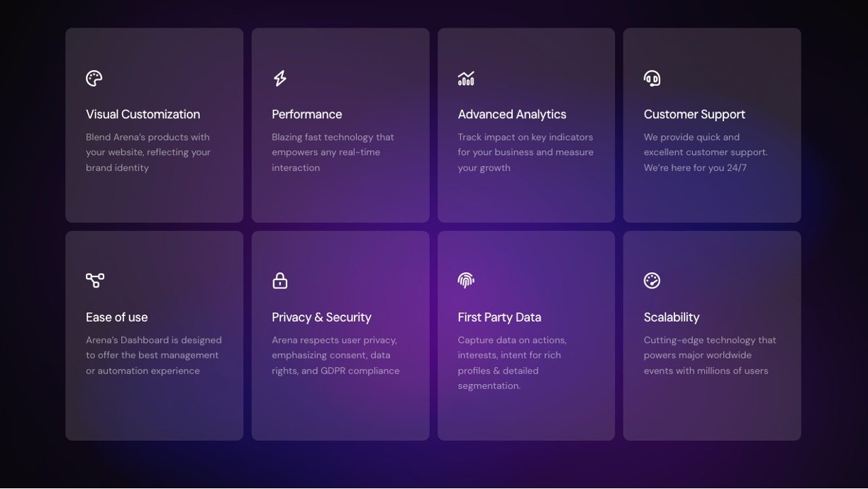Click the headset Customer Support icon

(652, 79)
